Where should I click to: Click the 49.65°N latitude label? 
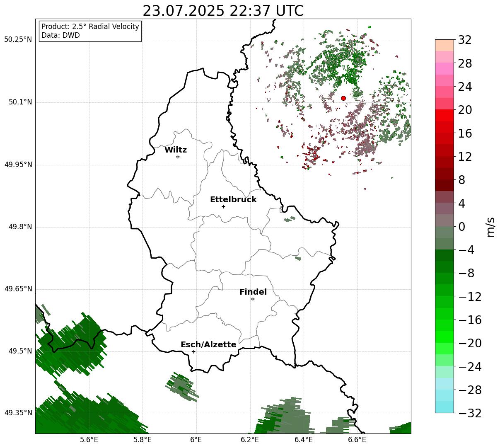click(18, 289)
